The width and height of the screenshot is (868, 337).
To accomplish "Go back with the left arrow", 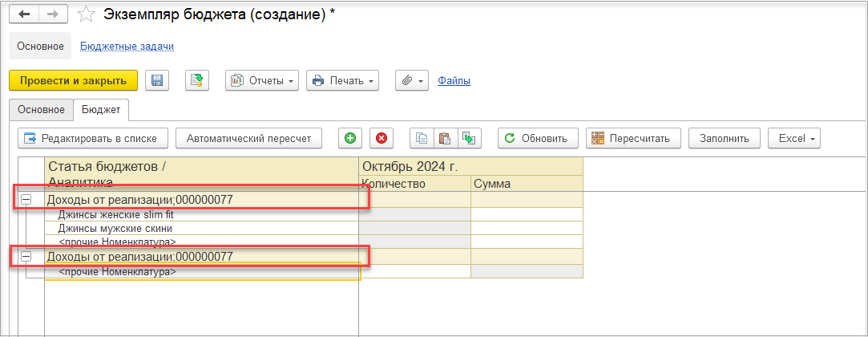I will tap(24, 14).
